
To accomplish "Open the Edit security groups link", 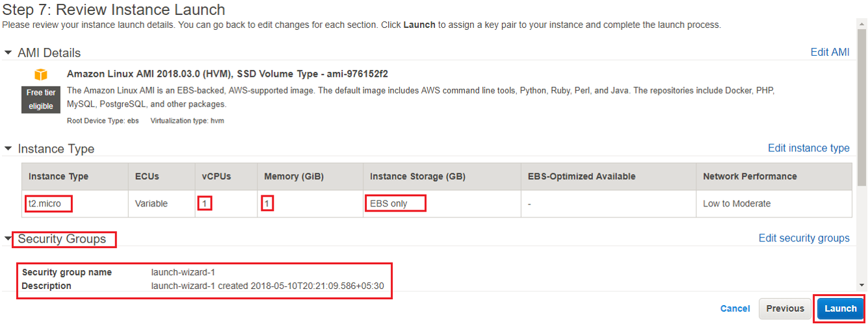I will (x=804, y=238).
